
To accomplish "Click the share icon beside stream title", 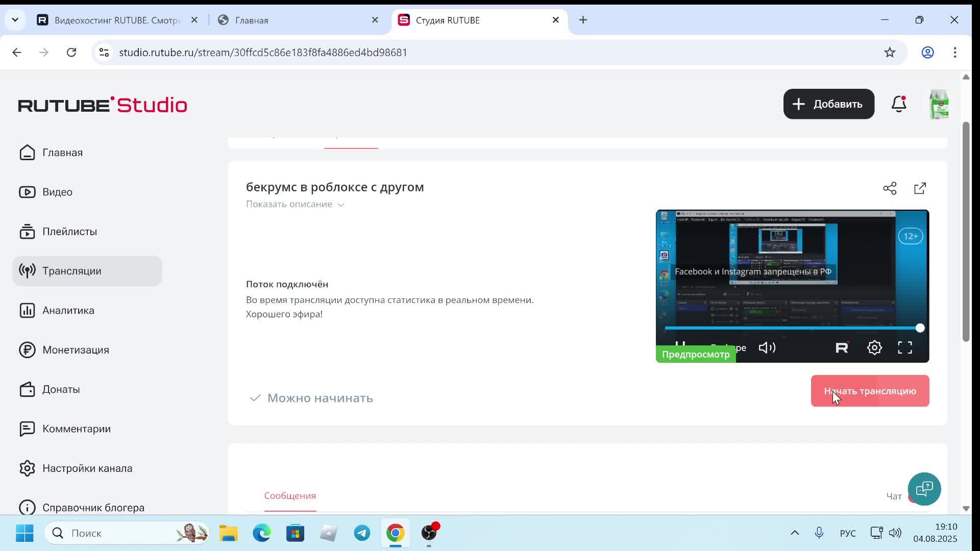I will click(x=890, y=188).
